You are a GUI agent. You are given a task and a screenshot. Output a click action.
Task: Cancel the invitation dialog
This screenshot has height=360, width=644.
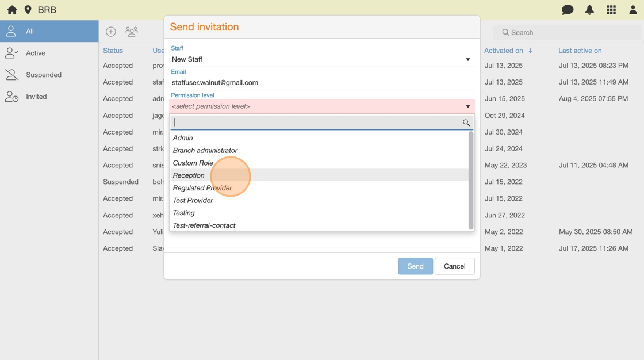tap(454, 266)
